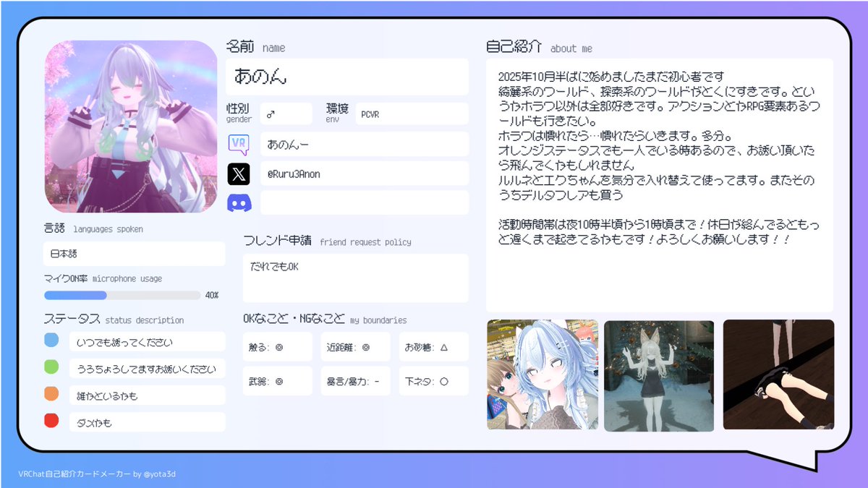Click the male gender symbol

[285, 113]
